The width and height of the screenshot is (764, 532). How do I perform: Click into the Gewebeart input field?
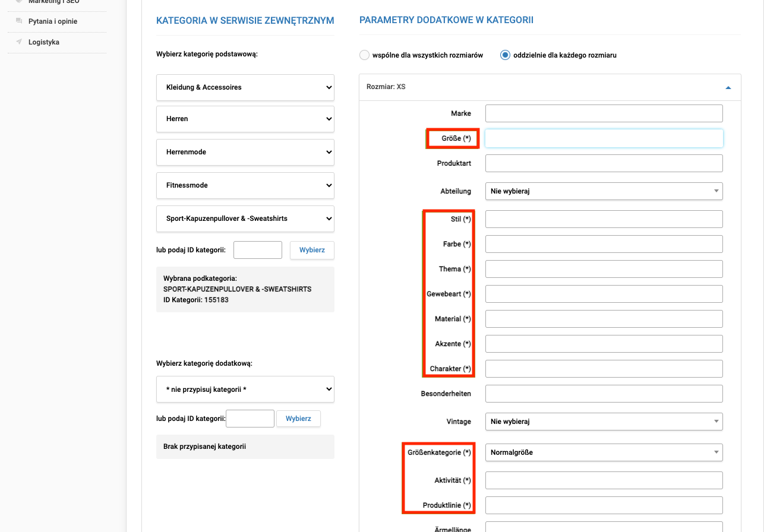tap(604, 294)
